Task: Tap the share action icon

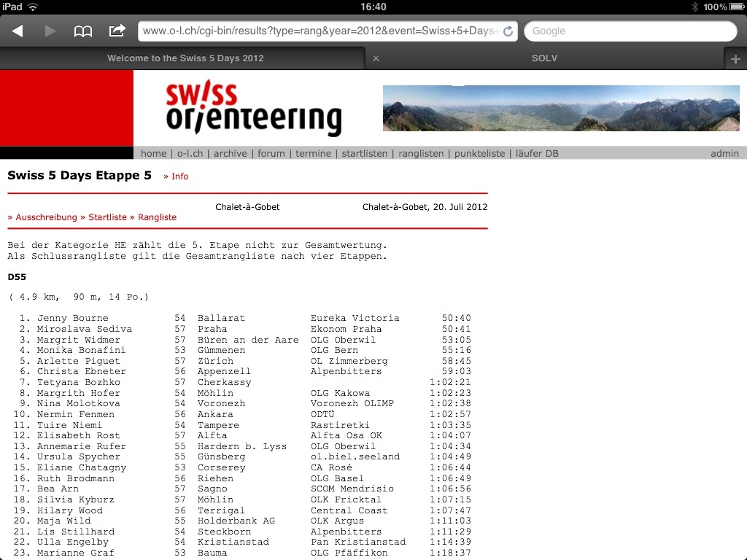Action: point(117,31)
